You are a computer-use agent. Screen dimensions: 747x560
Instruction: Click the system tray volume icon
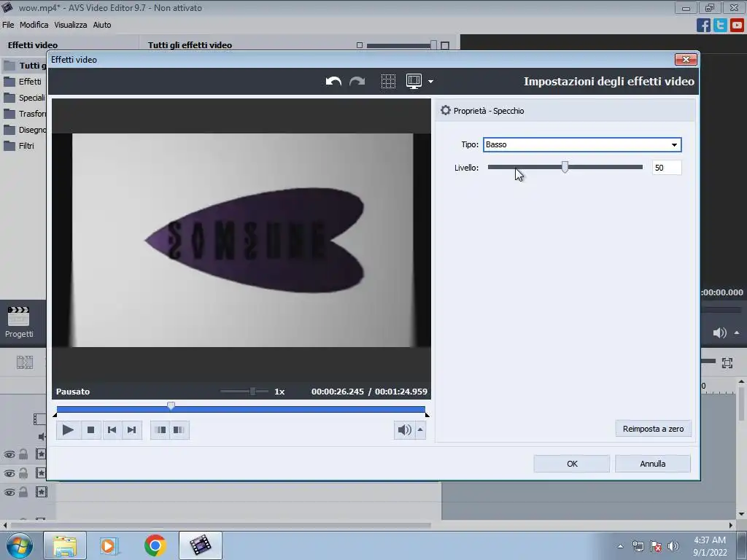point(673,546)
